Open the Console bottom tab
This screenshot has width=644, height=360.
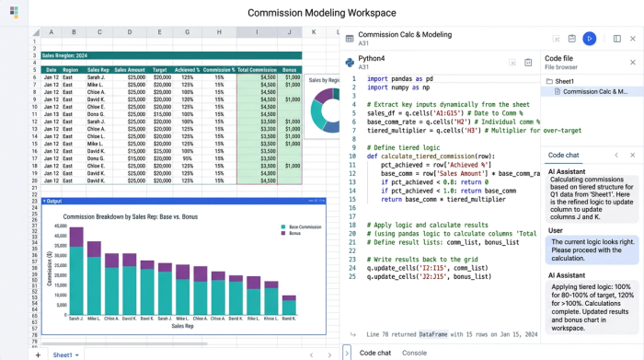(x=414, y=353)
